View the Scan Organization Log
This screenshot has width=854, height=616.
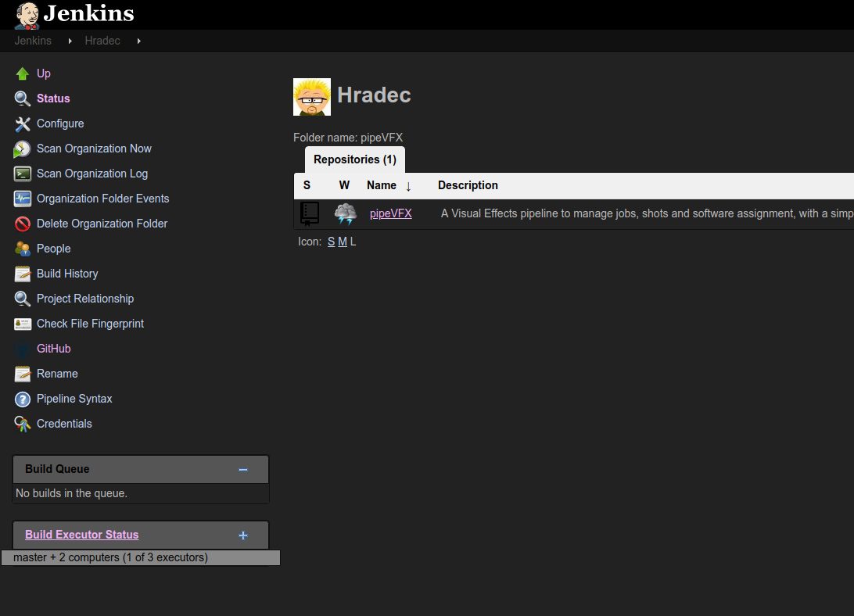click(x=92, y=174)
